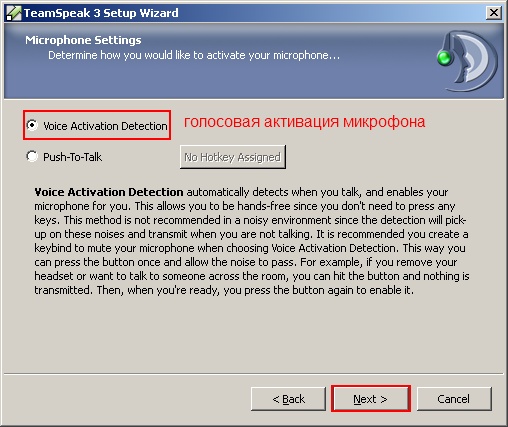Click the No Hotkey Assigned button
The height and width of the screenshot is (427, 508).
click(233, 157)
